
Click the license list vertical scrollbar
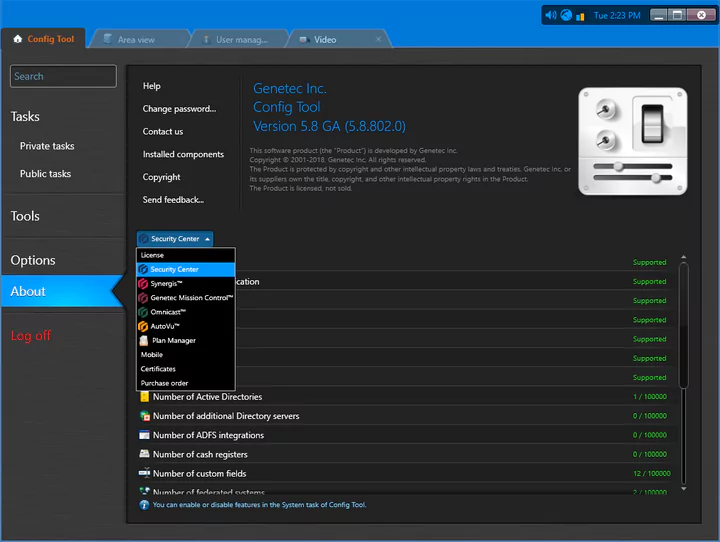point(684,325)
